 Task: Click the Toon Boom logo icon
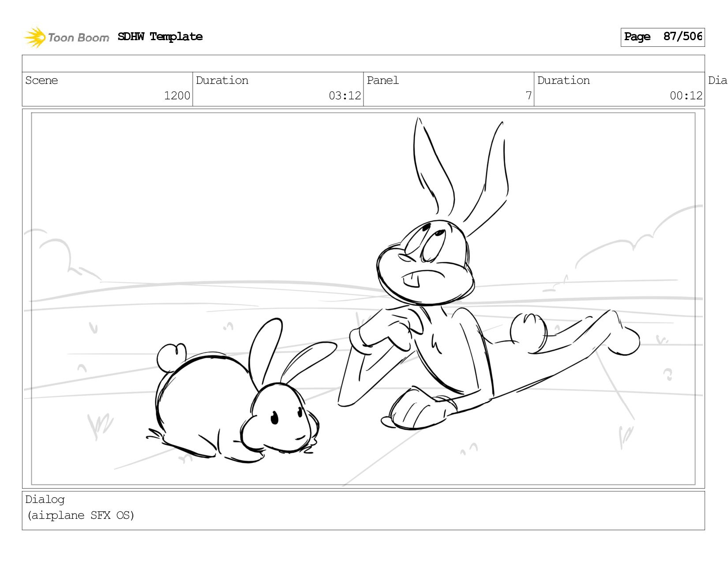tap(35, 37)
